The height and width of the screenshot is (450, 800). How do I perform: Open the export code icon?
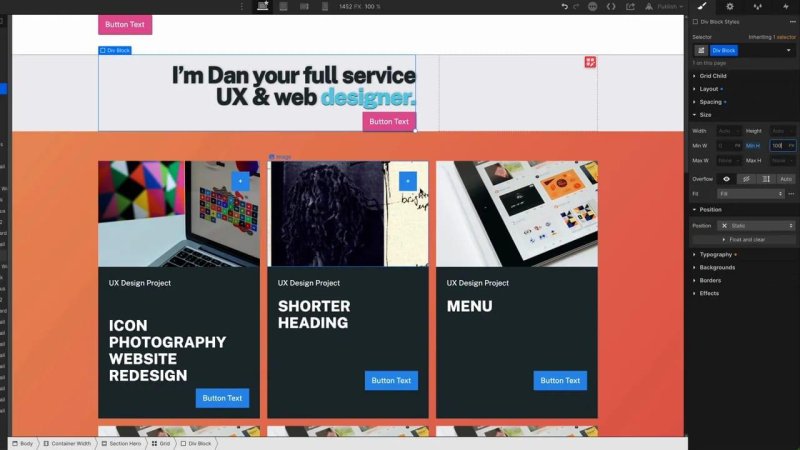click(611, 6)
